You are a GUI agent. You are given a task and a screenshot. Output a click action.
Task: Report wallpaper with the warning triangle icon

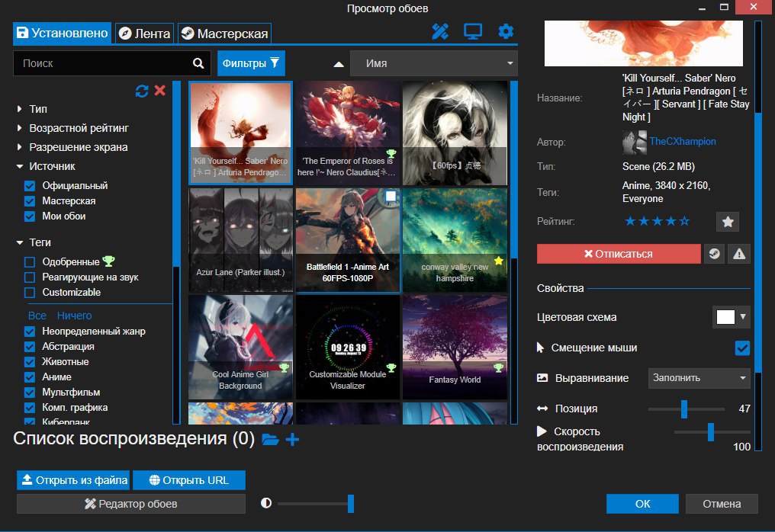(739, 254)
